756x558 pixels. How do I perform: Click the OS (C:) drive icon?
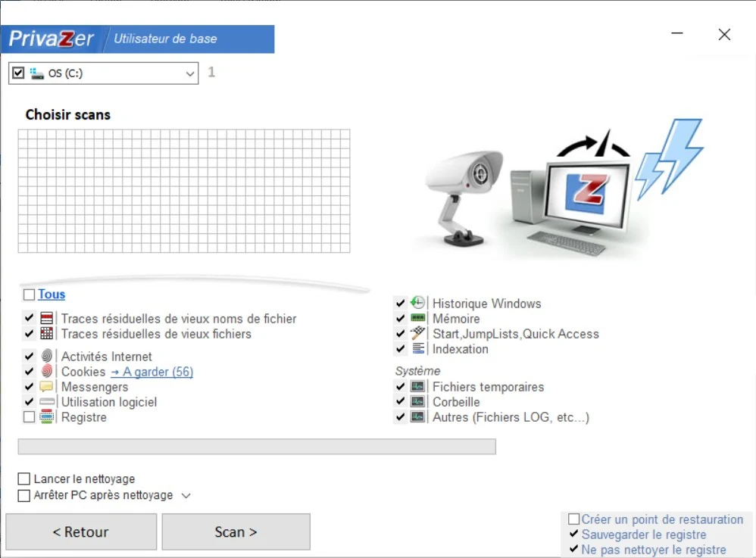[x=36, y=73]
